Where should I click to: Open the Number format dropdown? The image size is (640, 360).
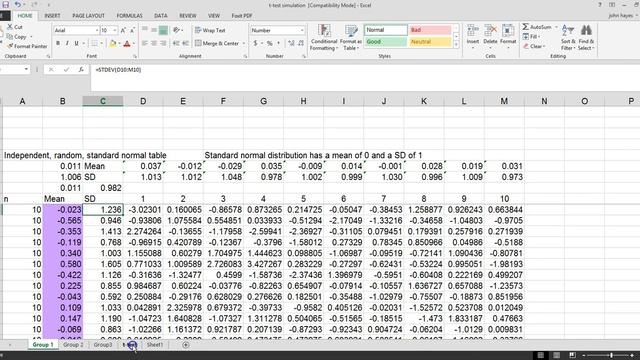pos(302,31)
